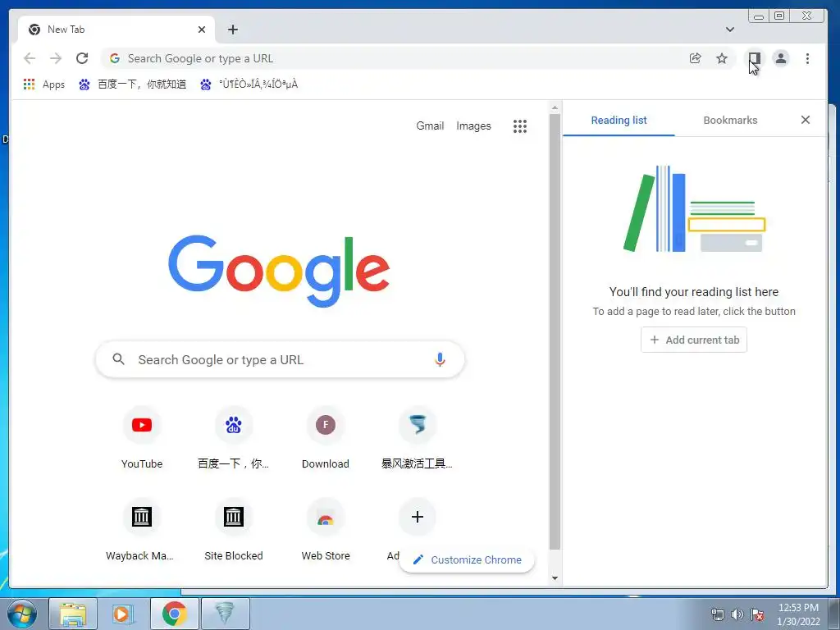The image size is (840, 630).
Task: Switch to the Bookmarks tab
Action: click(730, 121)
